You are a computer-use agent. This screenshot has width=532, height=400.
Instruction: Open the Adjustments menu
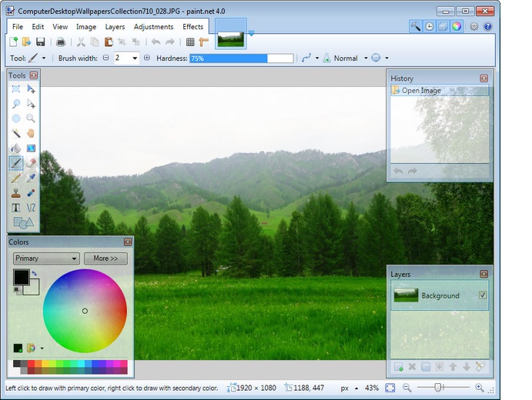point(153,27)
